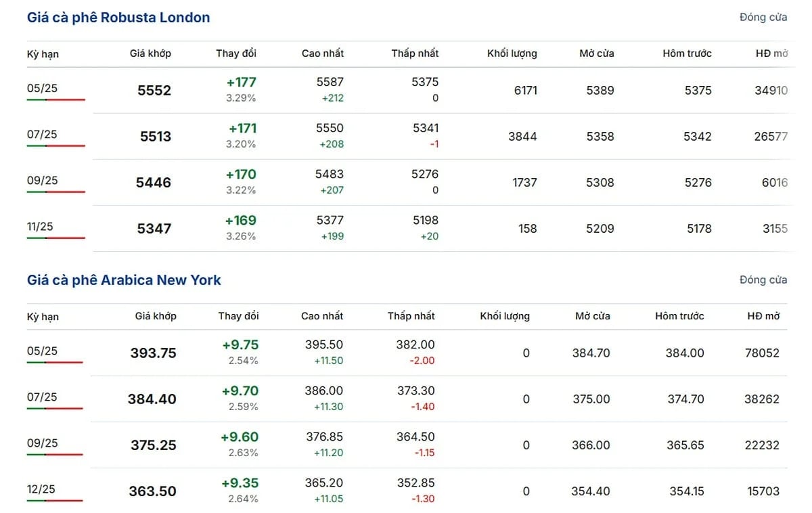Click Robusta 'Thay đổi' column header
Viewport: 812px width, 513px height.
[236, 53]
